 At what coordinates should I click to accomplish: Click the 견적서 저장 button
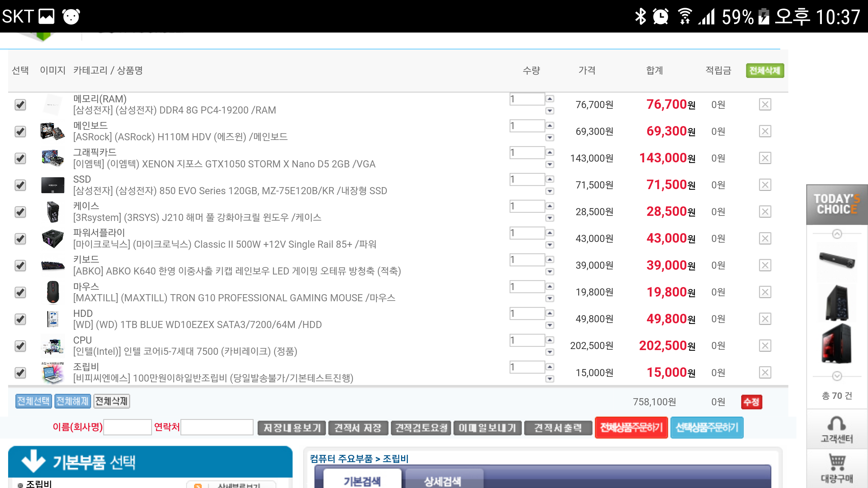click(x=358, y=428)
